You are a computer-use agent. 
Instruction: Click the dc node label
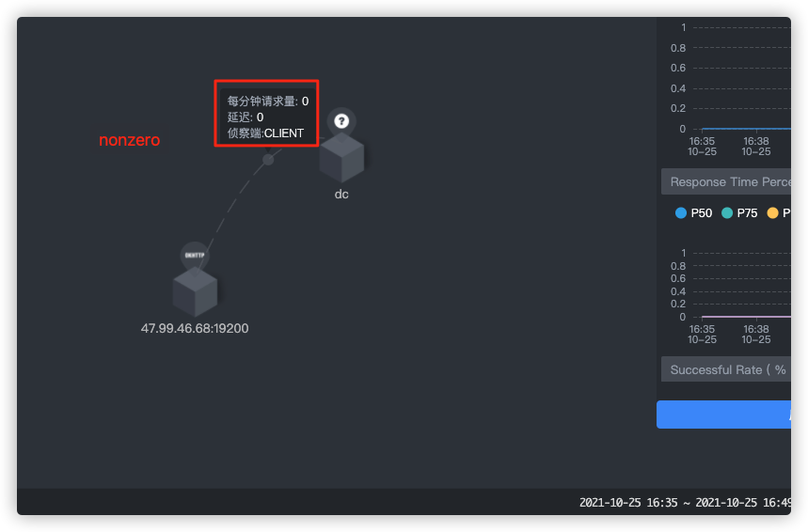point(341,195)
